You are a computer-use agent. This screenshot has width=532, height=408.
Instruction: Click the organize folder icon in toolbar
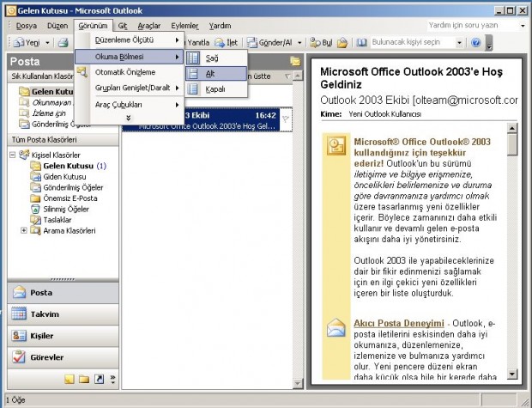click(x=342, y=43)
